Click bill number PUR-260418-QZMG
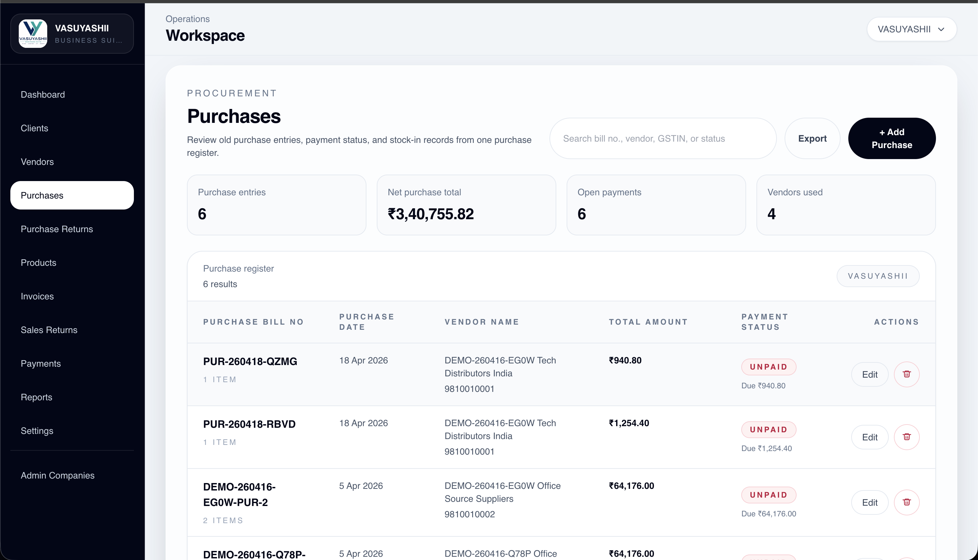 pos(250,361)
